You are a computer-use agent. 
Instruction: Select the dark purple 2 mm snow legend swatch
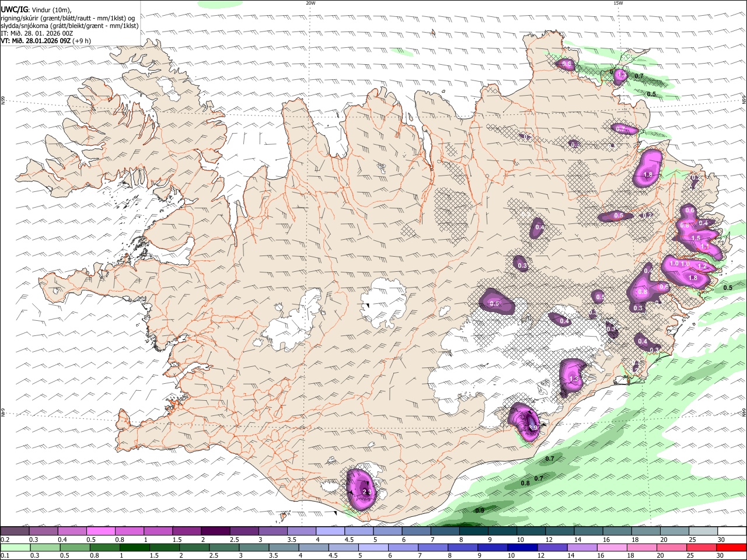215,531
